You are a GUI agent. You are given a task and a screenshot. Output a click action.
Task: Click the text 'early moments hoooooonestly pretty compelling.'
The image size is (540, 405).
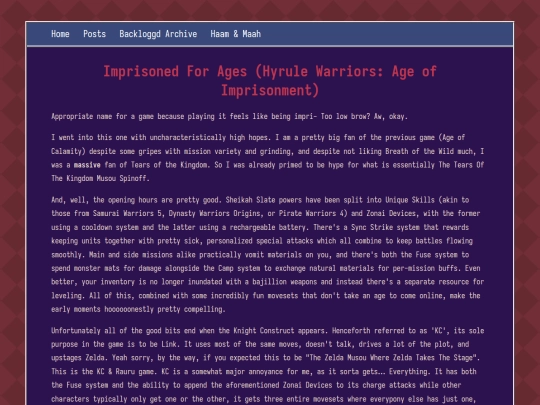[x=138, y=309]
